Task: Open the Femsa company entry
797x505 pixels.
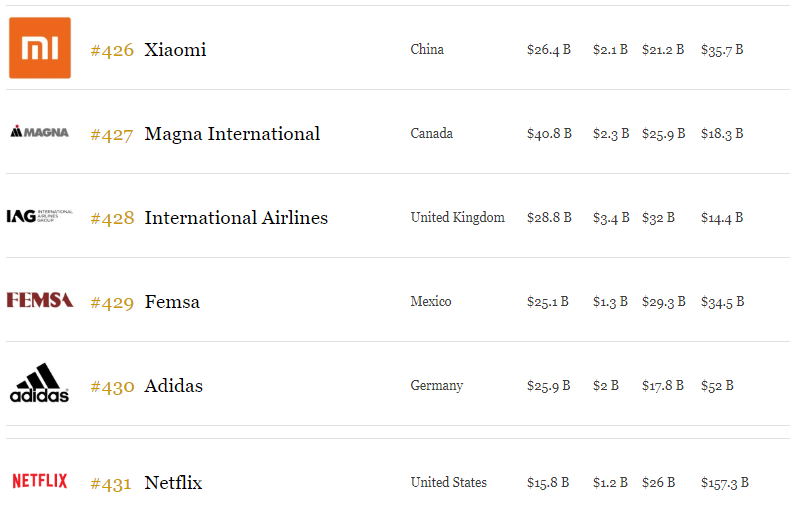Action: point(172,302)
